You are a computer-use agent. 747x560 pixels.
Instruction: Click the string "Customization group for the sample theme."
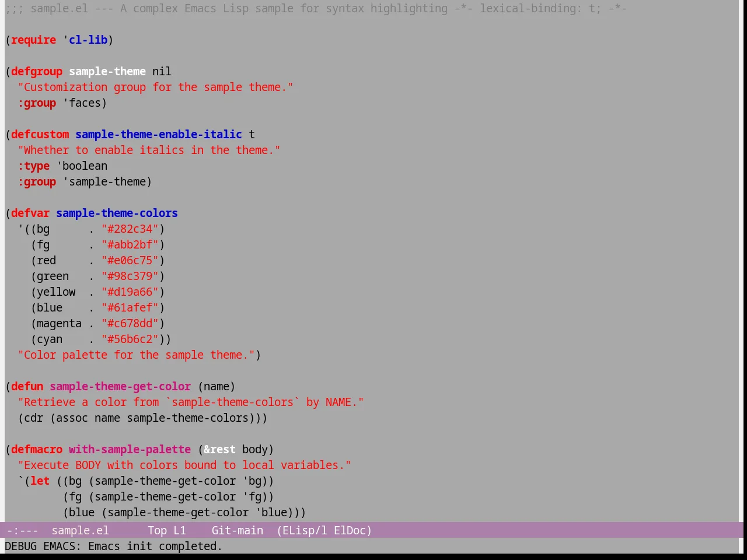(155, 87)
